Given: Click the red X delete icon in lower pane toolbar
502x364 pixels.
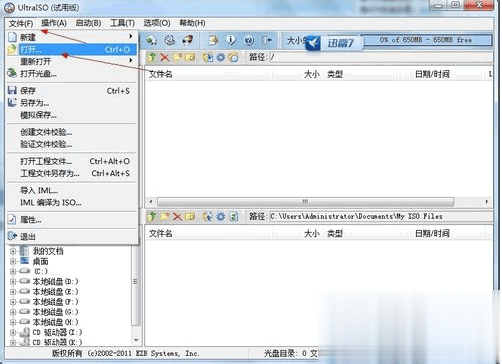Looking at the screenshot, I should coord(177,217).
